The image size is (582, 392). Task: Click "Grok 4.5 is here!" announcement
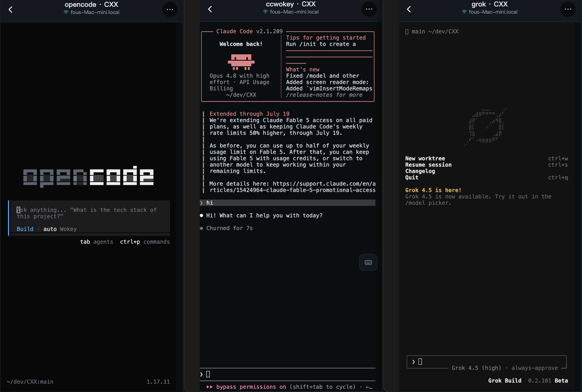(x=433, y=190)
